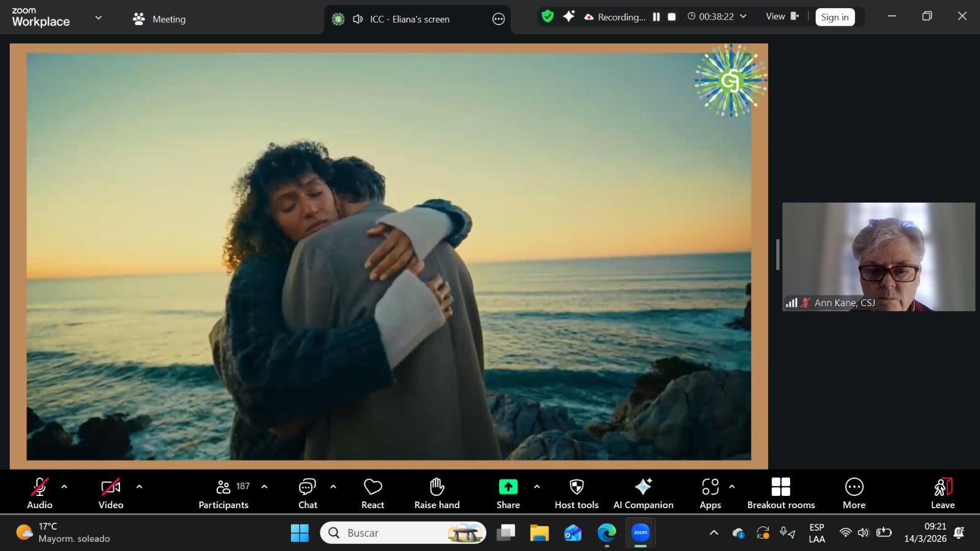Click the Raise hand icon

coord(437,493)
